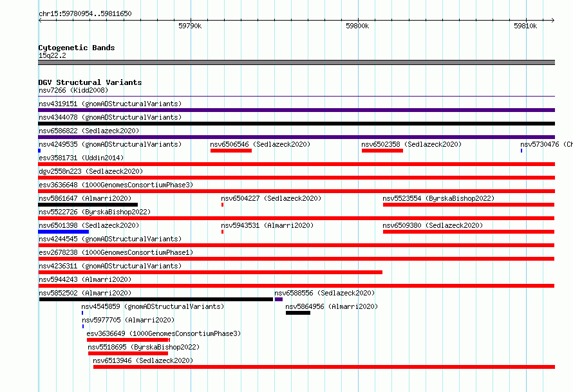Click the red nsv6513946 variant bar
This screenshot has height=392, width=573.
324,367
